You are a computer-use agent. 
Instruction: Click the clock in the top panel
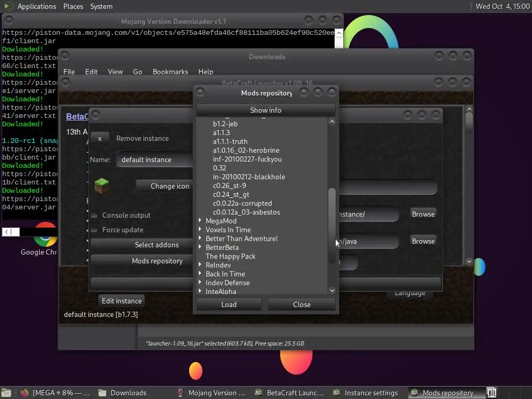coord(502,6)
